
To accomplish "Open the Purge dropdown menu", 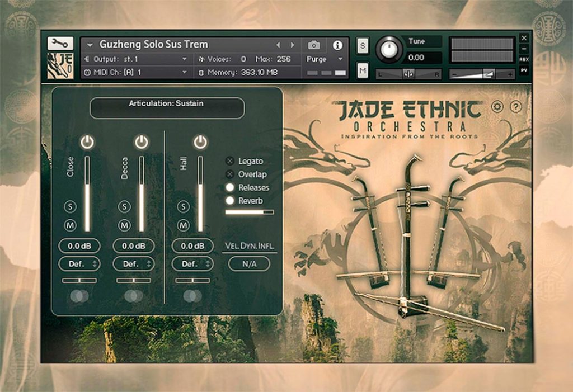I will coord(325,59).
